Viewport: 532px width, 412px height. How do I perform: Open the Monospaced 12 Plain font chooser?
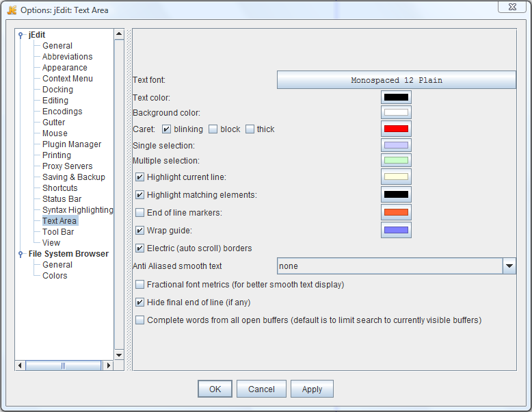click(397, 80)
